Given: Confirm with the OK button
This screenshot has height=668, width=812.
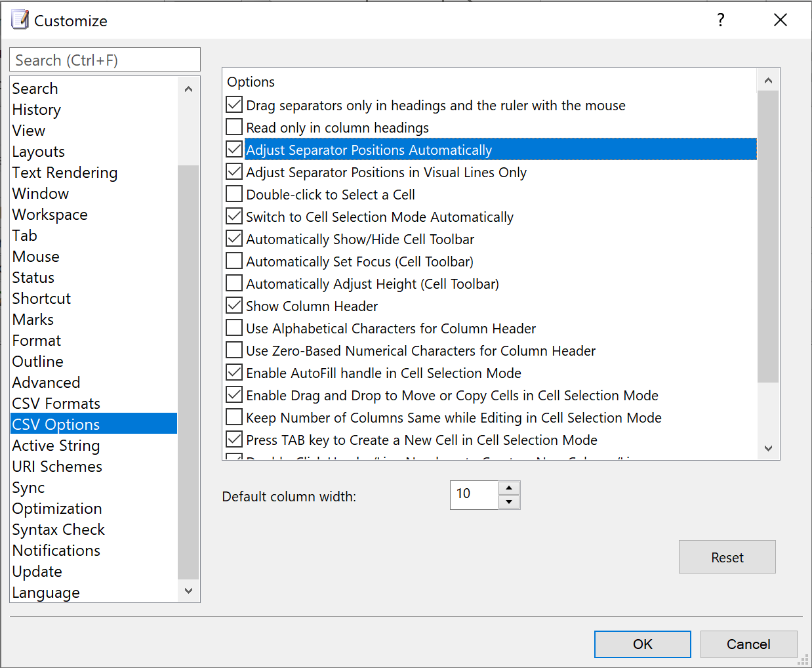Looking at the screenshot, I should [643, 644].
